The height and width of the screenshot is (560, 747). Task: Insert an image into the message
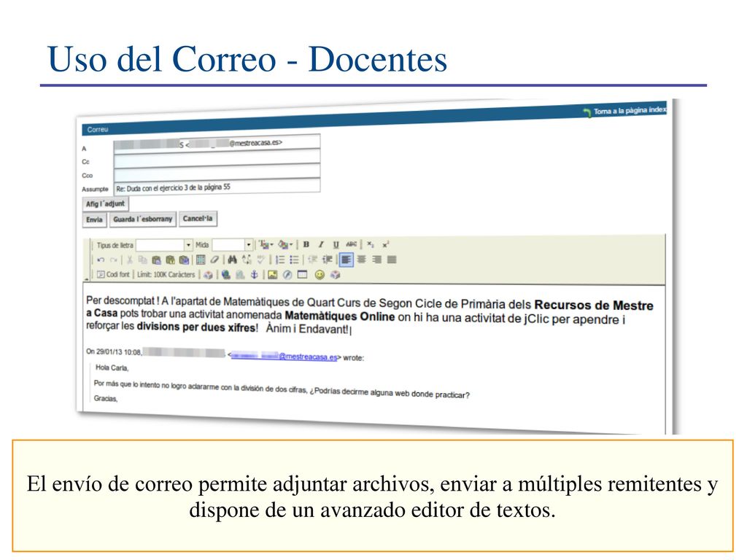pos(273,275)
